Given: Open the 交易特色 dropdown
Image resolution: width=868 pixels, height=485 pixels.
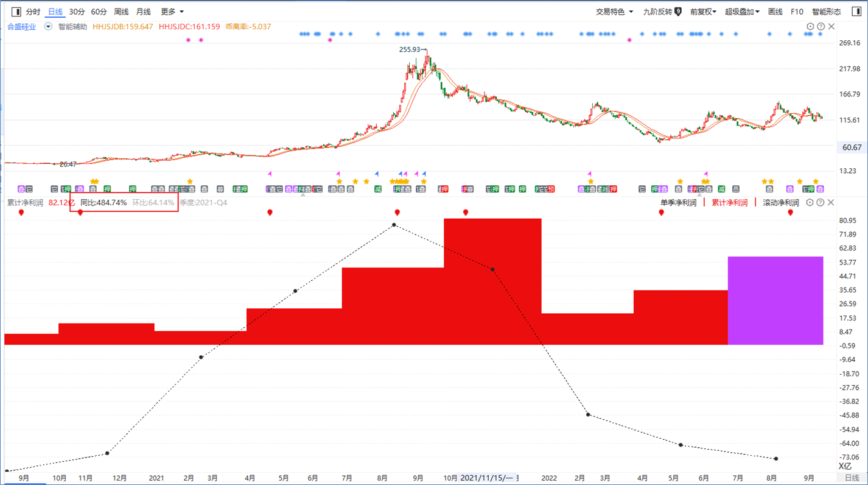Looking at the screenshot, I should (x=614, y=12).
